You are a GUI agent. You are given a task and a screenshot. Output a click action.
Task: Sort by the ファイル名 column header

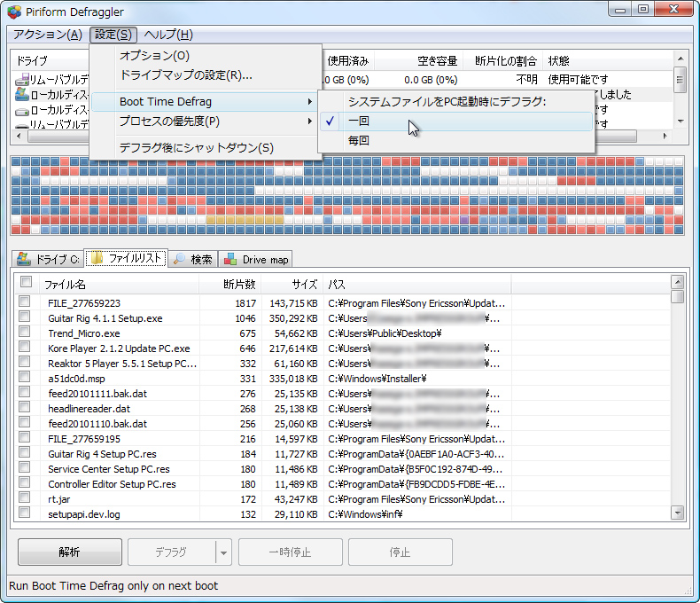coord(120,285)
